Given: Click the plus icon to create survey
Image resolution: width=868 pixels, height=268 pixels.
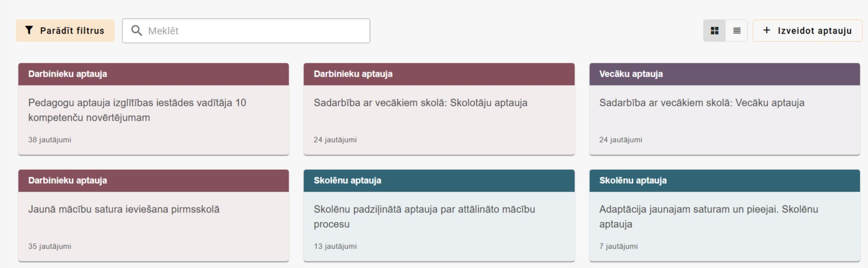Looking at the screenshot, I should 766,30.
